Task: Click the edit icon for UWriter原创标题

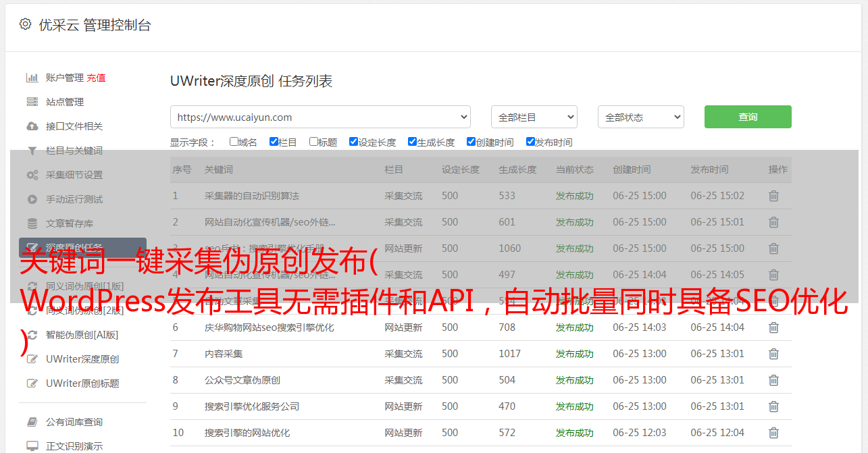Action: click(x=32, y=383)
